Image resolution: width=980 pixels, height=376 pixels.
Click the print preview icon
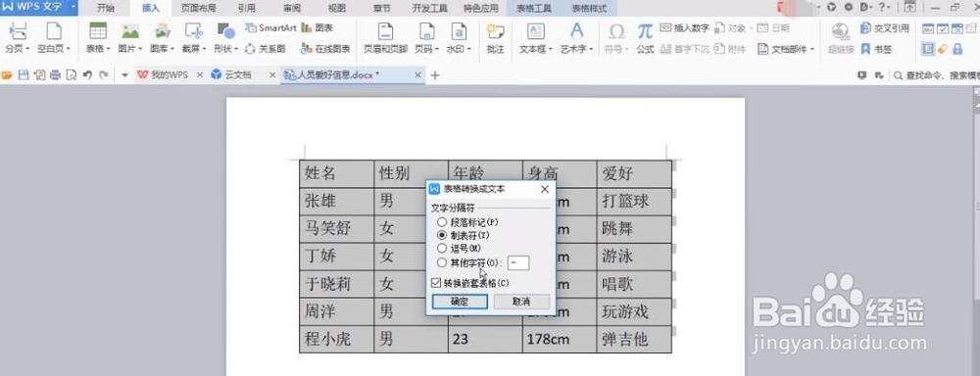[72, 75]
